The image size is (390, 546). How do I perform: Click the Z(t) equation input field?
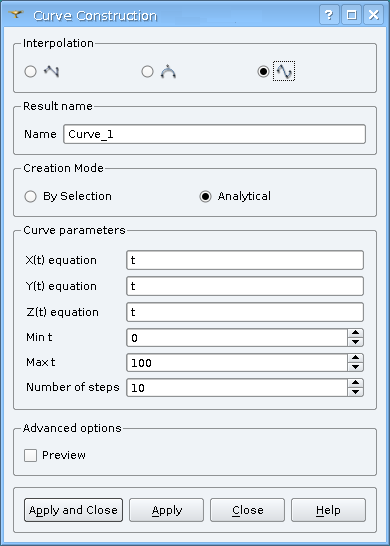pos(245,312)
